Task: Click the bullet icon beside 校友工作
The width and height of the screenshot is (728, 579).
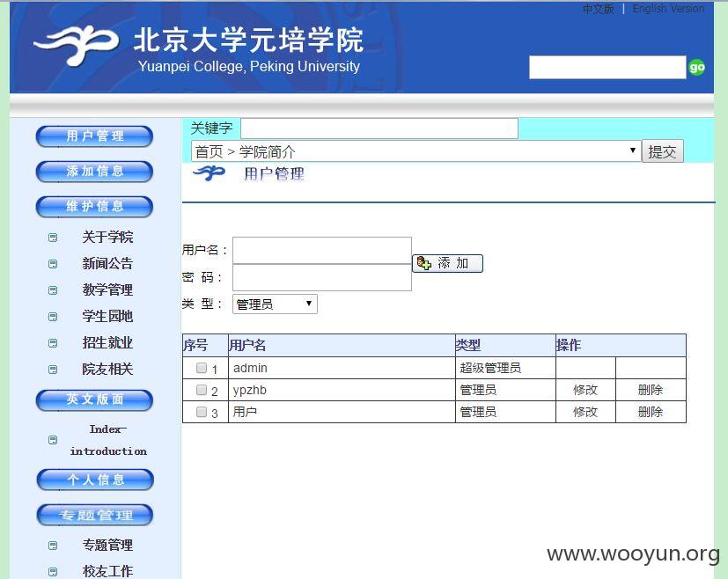Action: pos(53,572)
